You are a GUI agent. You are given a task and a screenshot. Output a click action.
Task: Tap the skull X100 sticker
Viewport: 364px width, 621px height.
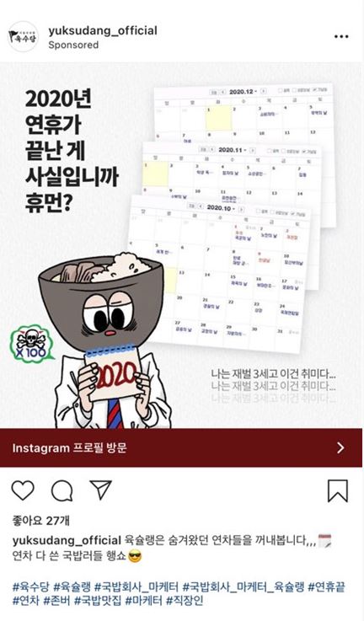pos(31,343)
